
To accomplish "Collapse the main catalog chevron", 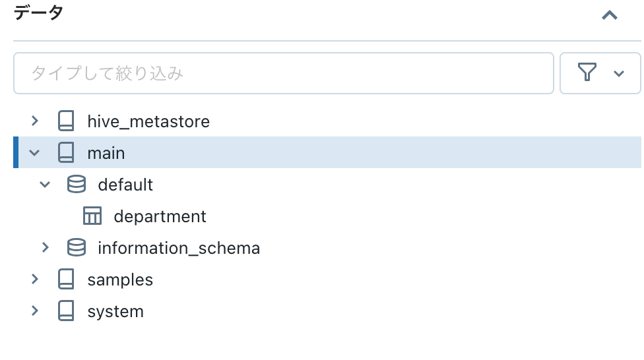I will 35,153.
